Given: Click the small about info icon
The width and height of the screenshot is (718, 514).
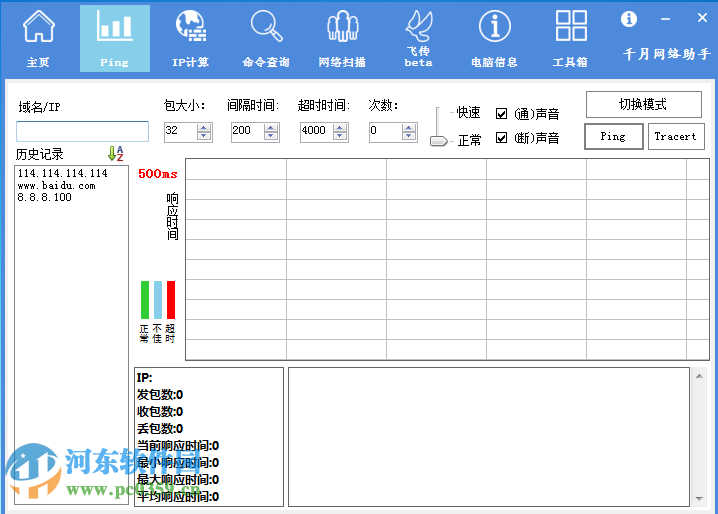Looking at the screenshot, I should tap(629, 19).
